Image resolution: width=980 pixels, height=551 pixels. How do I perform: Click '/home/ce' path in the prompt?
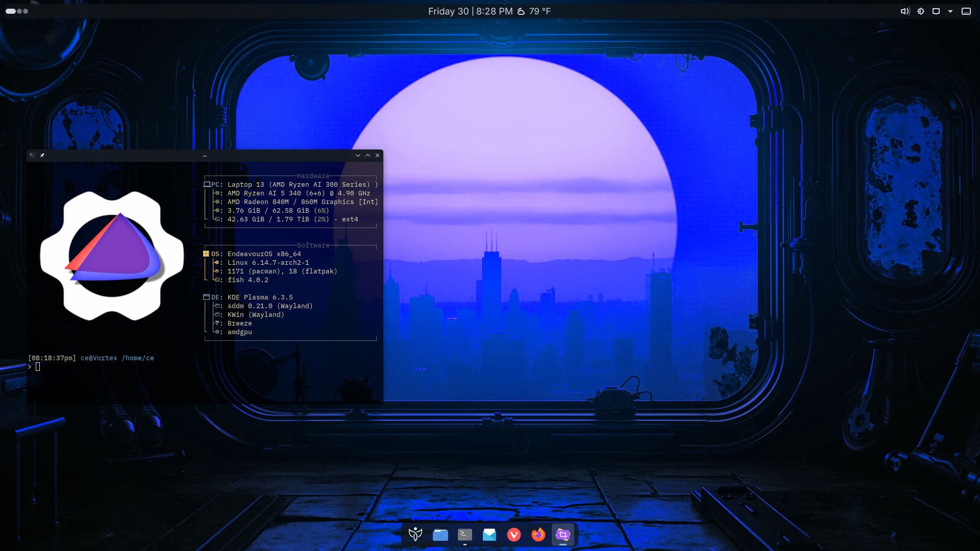(x=138, y=358)
